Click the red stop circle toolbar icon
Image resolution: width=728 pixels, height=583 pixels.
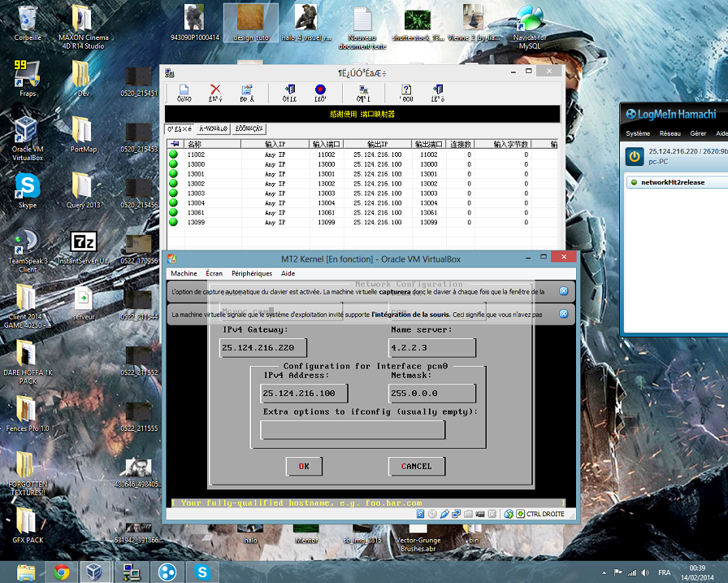point(320,93)
